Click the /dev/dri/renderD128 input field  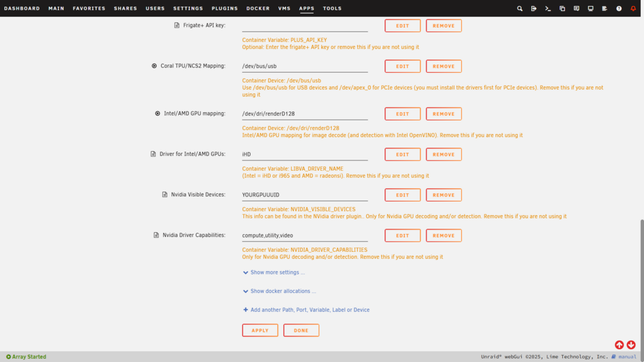[305, 114]
